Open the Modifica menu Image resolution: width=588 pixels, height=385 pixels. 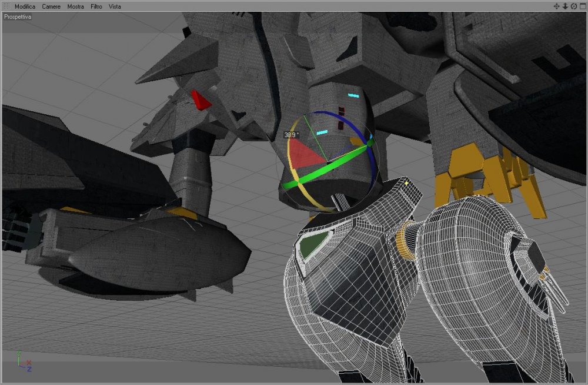pos(25,6)
